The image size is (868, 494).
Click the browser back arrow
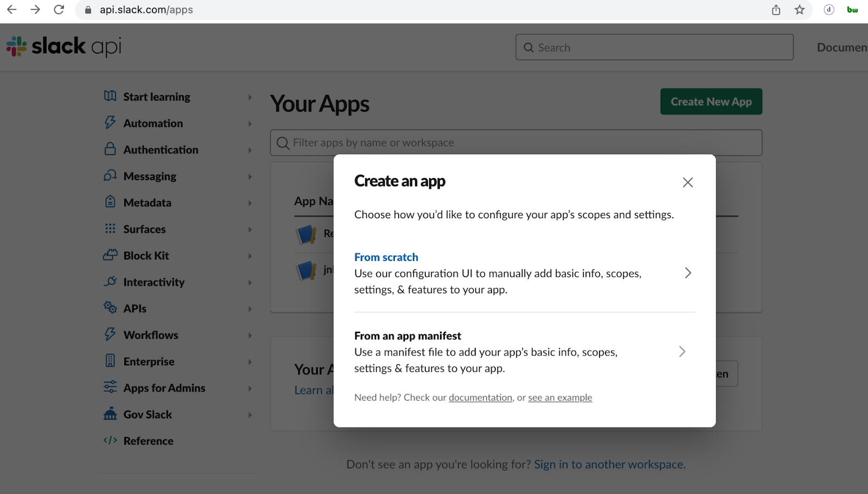coord(11,10)
